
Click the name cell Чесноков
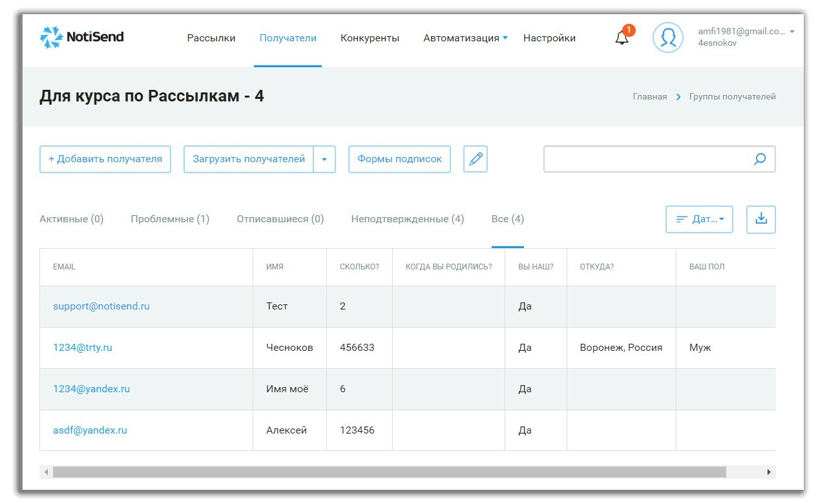[x=289, y=348]
